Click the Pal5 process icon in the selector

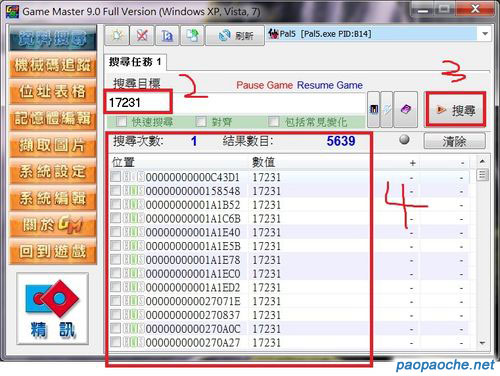[x=273, y=34]
